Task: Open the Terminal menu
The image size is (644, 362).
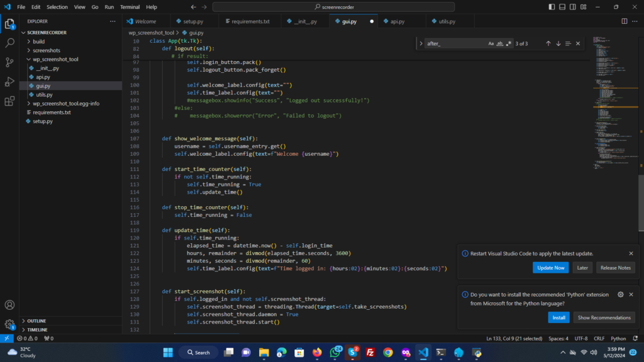Action: coord(130,7)
